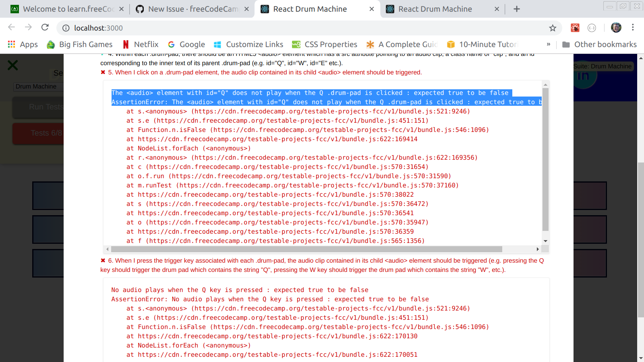Expand hidden bookmarks chevron

click(548, 44)
